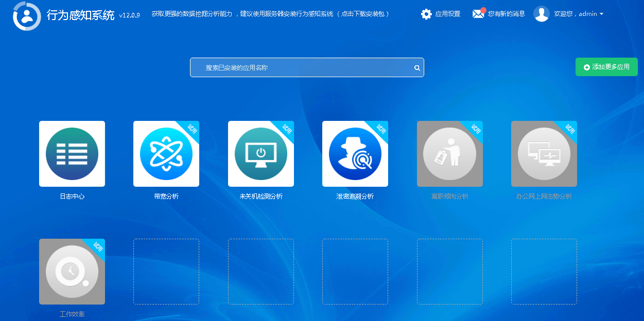
Task: Select the grayed 离职倾向分析 app icon
Action: pyautogui.click(x=450, y=154)
